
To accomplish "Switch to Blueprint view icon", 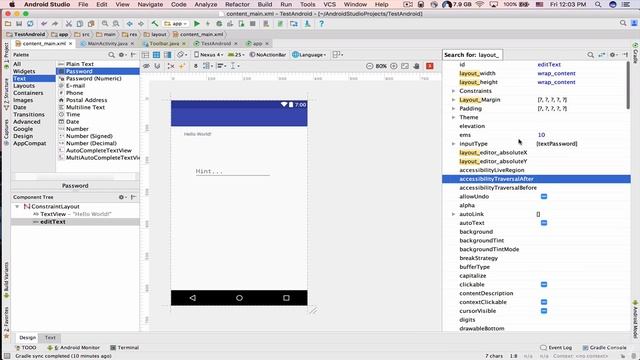I will click(x=156, y=55).
